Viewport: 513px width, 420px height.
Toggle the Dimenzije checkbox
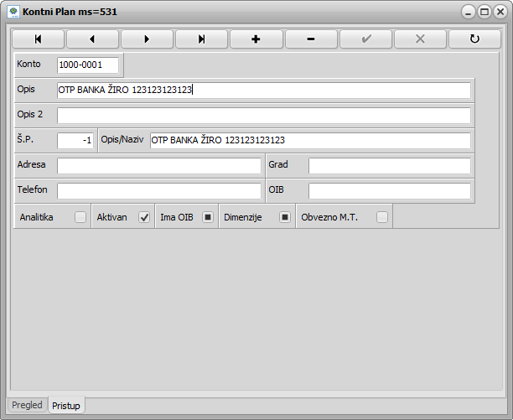[x=285, y=217]
